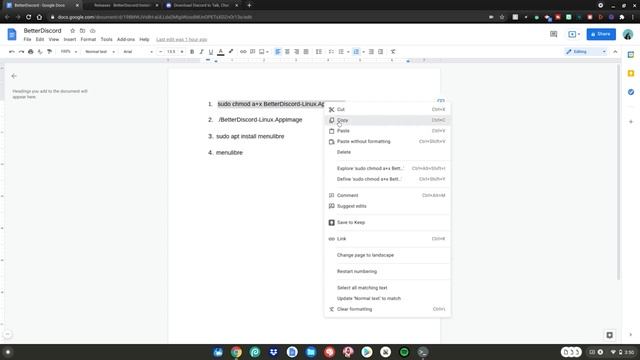The height and width of the screenshot is (360, 640).
Task: Open the View menu
Action: point(54,40)
